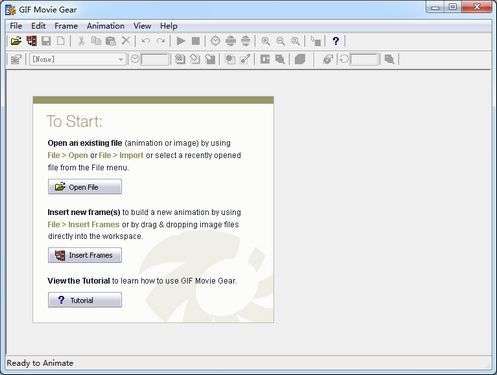Click the frame delay input field
Viewport: 497px width, 375px height.
click(155, 59)
